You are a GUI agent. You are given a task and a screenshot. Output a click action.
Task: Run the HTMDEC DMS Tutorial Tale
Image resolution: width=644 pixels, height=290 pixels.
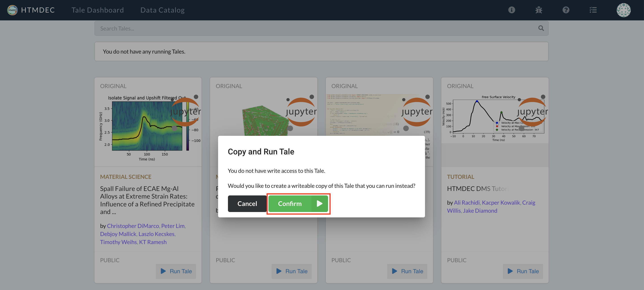click(523, 271)
